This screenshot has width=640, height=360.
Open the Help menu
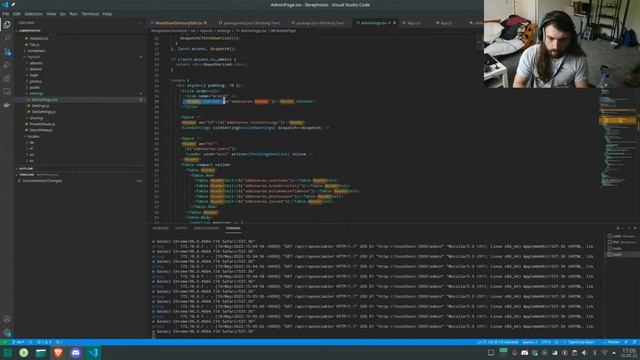coord(107,14)
